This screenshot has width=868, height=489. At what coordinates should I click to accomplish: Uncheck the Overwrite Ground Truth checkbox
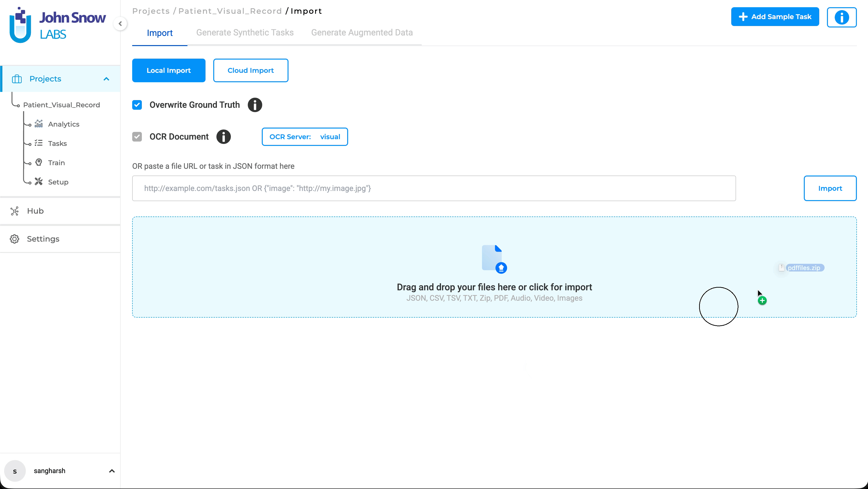(x=137, y=105)
